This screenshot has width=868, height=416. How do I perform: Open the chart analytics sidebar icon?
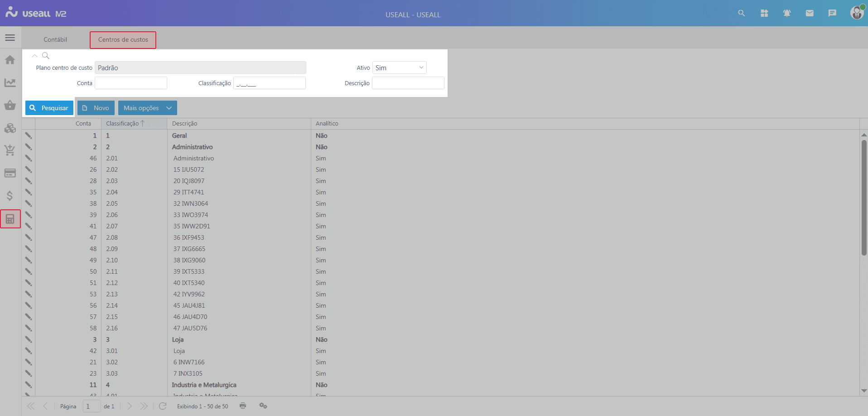click(10, 82)
